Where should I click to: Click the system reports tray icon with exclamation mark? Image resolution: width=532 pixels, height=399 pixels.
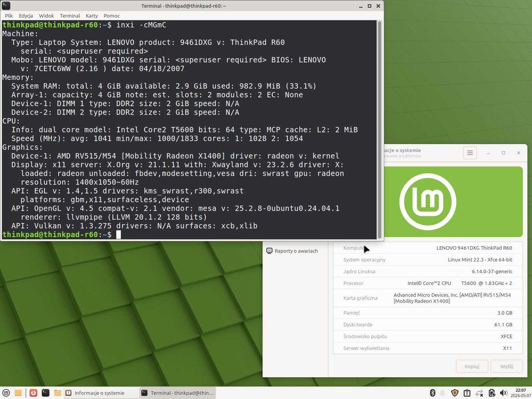[467, 393]
